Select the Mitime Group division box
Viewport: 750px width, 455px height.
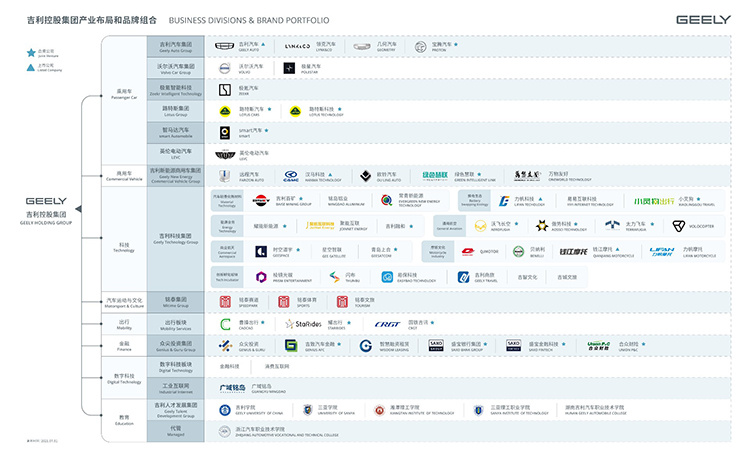tap(176, 302)
